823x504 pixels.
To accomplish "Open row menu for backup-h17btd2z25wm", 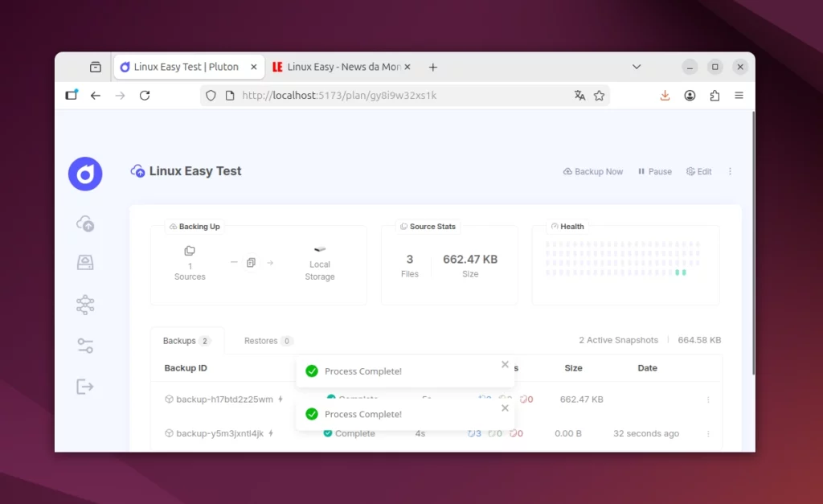I will (708, 400).
